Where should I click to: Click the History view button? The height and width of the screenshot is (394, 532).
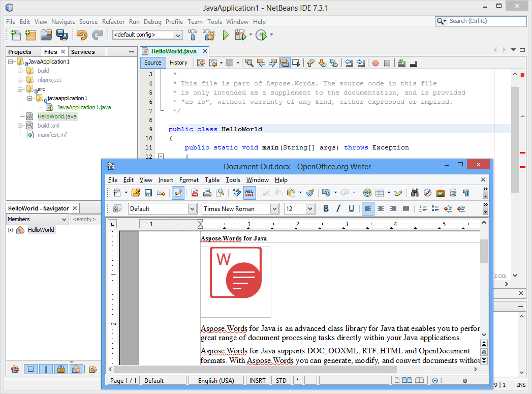point(178,63)
